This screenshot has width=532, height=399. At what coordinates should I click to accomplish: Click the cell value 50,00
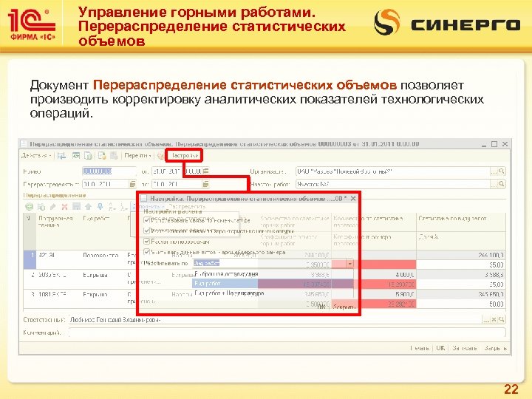[497, 304]
